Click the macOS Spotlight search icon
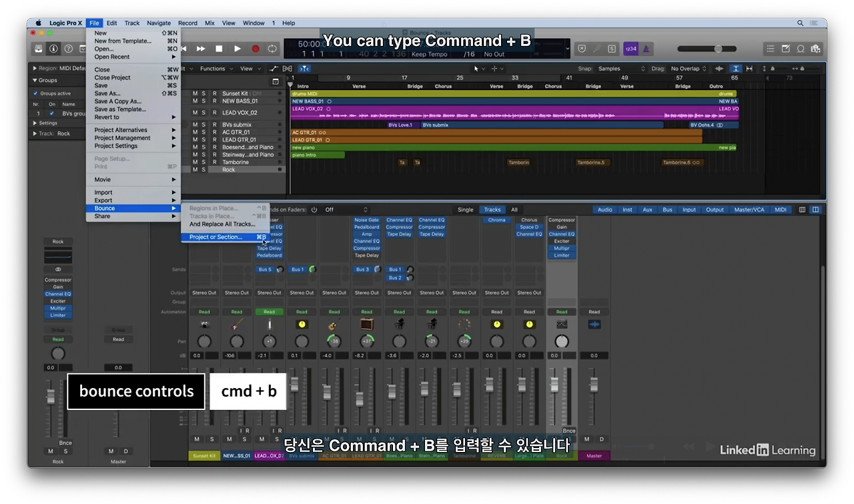 tap(801, 23)
